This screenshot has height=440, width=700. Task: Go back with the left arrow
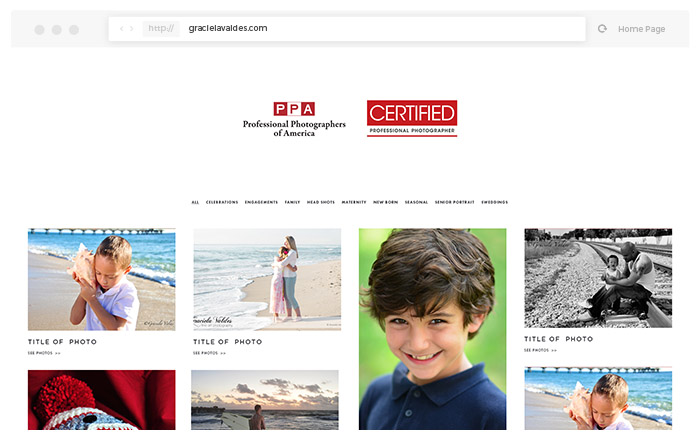pos(121,29)
